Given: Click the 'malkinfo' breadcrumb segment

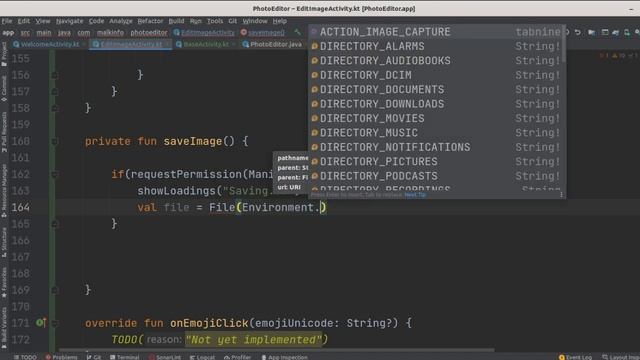Looking at the screenshot, I should coord(110,33).
